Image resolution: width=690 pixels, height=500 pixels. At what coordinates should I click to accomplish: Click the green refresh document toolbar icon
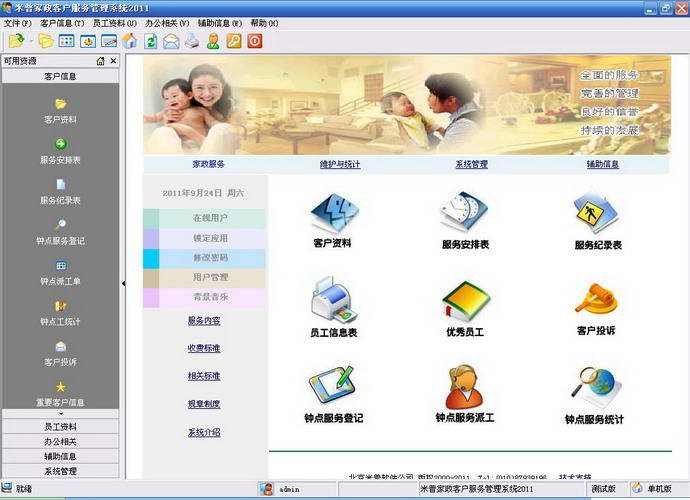pos(150,41)
